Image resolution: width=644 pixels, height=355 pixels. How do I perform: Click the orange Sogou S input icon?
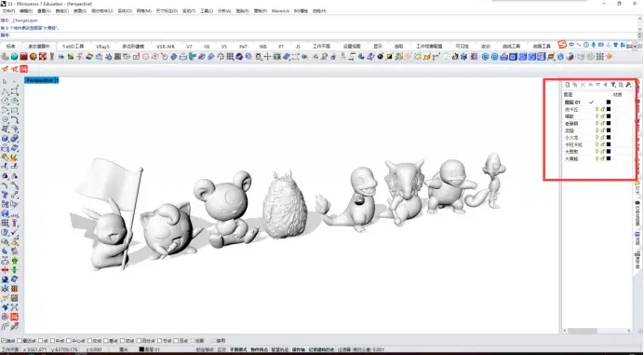[x=562, y=45]
